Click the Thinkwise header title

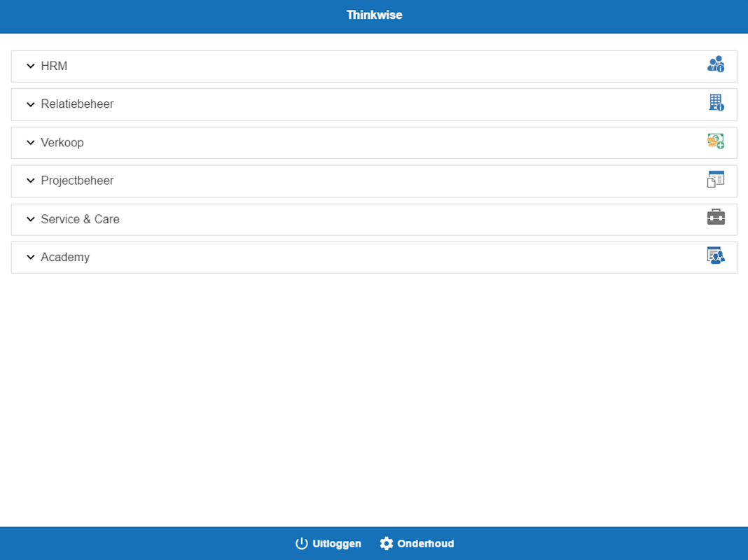pos(375,15)
